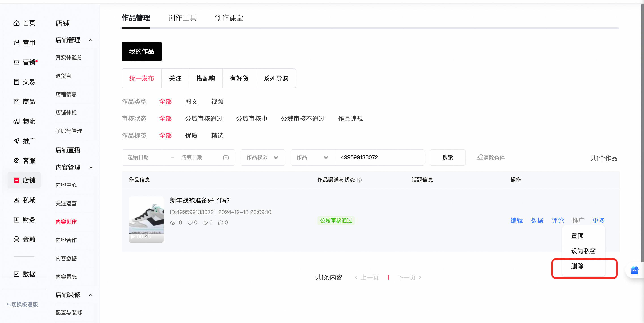
Task: Click the red 店铺 shop icon
Action: pyautogui.click(x=17, y=180)
